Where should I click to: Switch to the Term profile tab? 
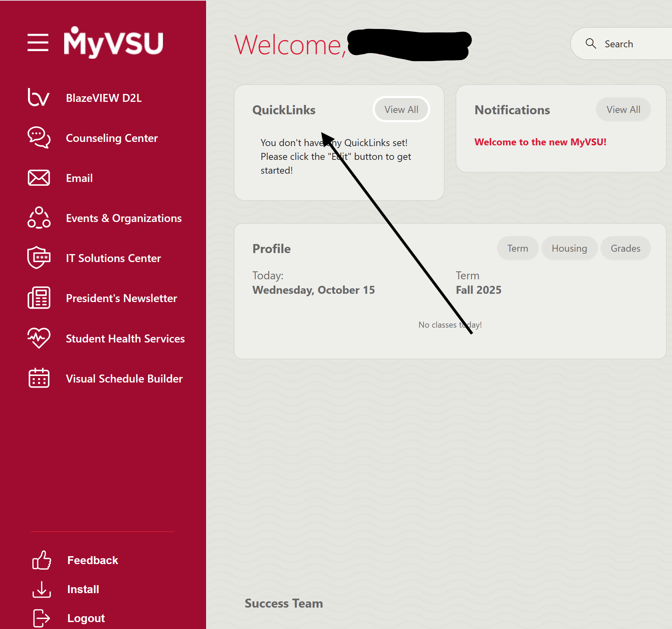coord(517,248)
